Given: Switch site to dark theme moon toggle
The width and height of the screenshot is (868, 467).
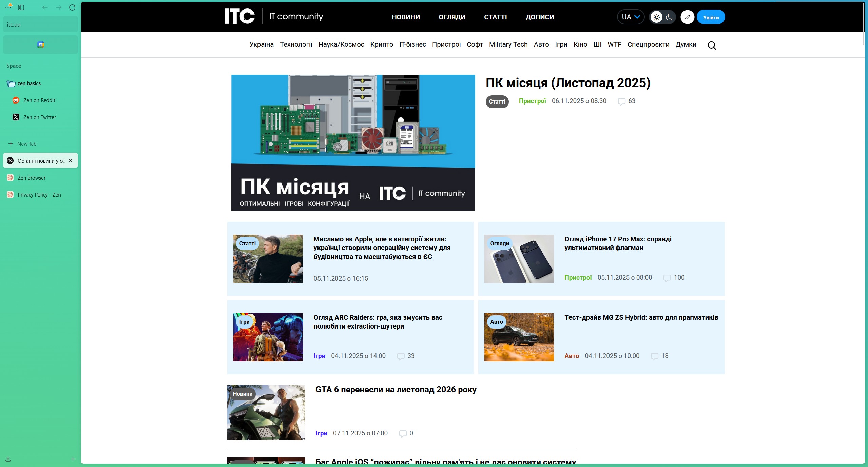Looking at the screenshot, I should pyautogui.click(x=669, y=17).
